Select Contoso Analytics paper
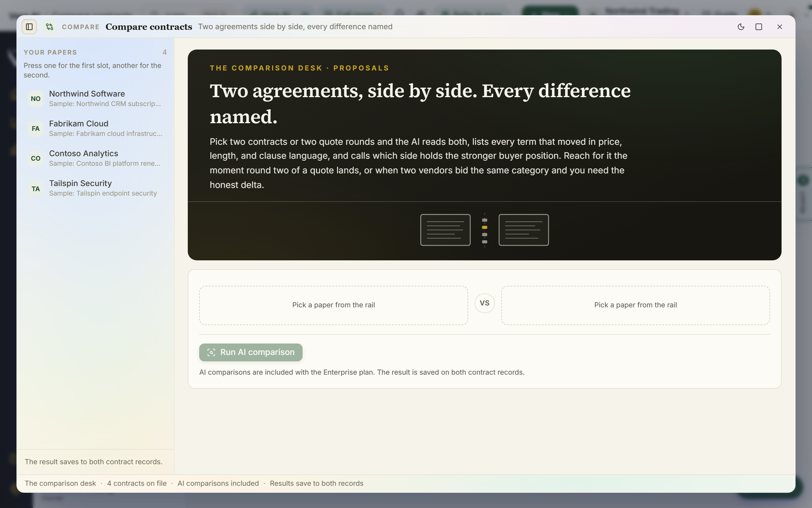Image resolution: width=812 pixels, height=508 pixels. [x=95, y=158]
